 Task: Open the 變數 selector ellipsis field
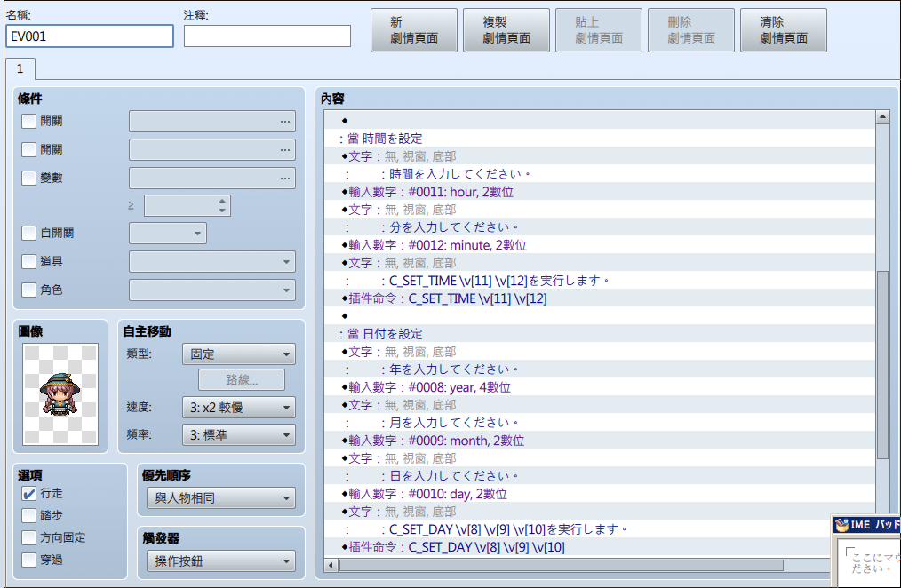point(212,178)
